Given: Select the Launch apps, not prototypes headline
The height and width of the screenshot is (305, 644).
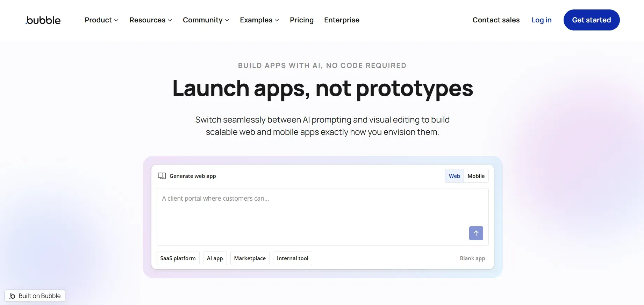Looking at the screenshot, I should coord(322,88).
